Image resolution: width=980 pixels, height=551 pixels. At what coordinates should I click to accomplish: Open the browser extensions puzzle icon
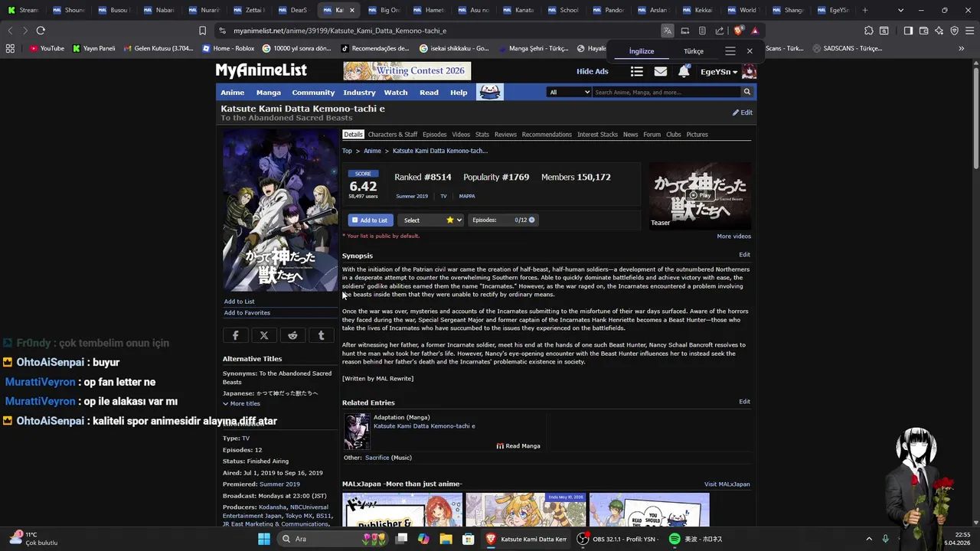868,31
